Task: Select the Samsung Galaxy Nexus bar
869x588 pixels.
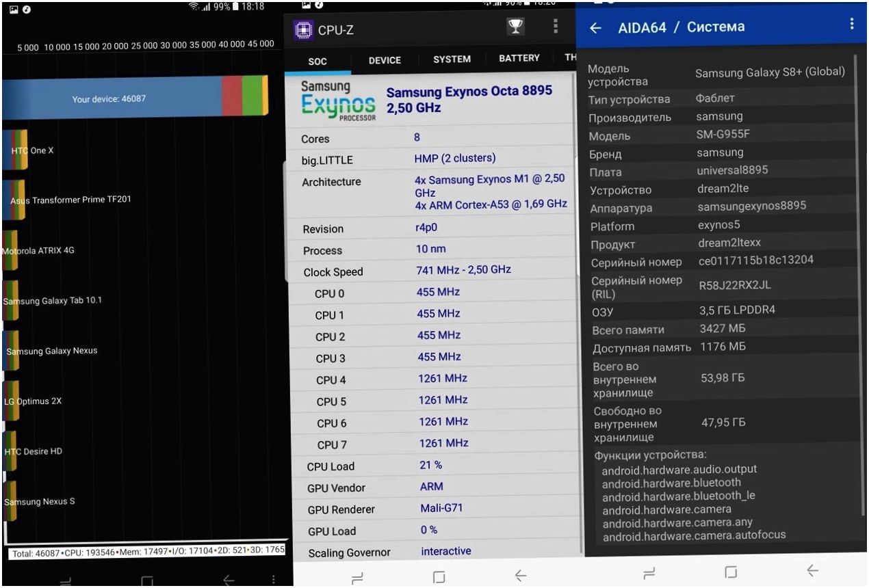Action: (x=10, y=351)
